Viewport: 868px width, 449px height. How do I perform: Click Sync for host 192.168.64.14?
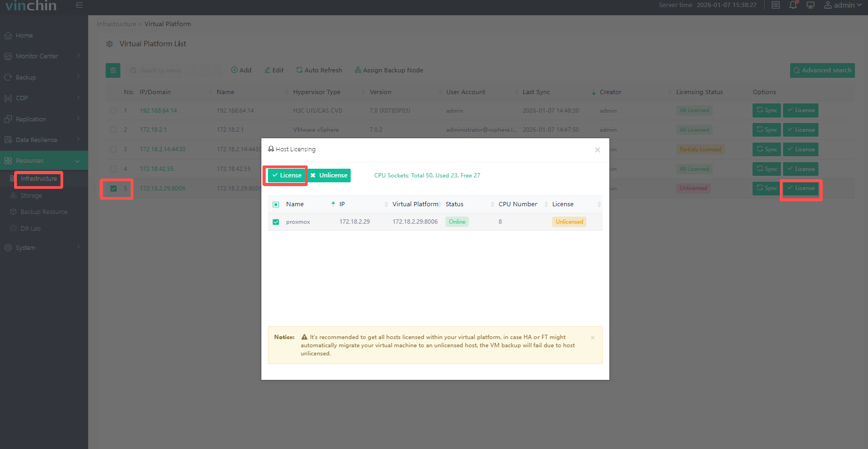click(766, 110)
